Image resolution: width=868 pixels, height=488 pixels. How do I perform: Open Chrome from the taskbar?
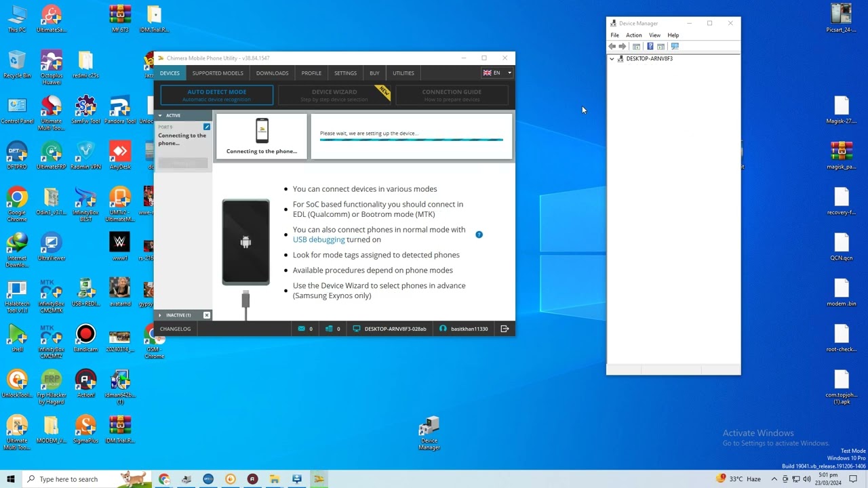(164, 479)
